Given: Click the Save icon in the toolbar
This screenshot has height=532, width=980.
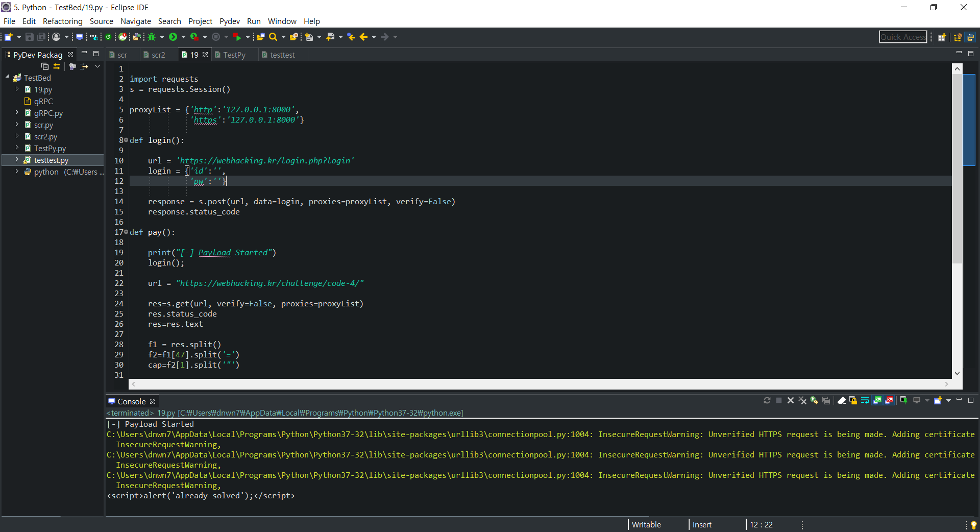Looking at the screenshot, I should click(x=30, y=37).
